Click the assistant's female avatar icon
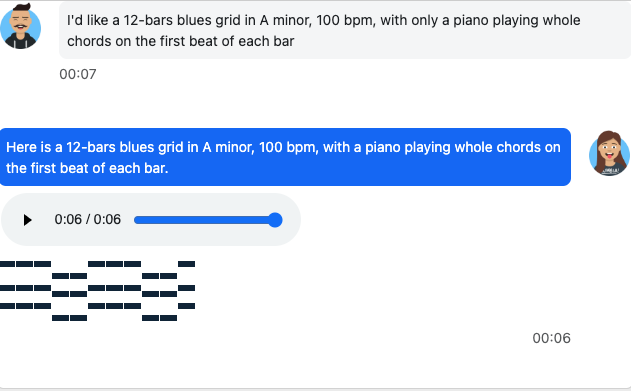631x391 pixels. point(609,153)
